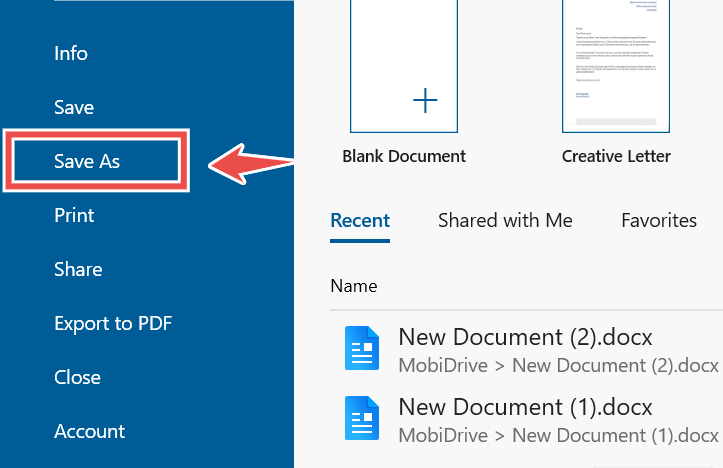The image size is (723, 468).
Task: Open the Favorites tab
Action: click(658, 220)
